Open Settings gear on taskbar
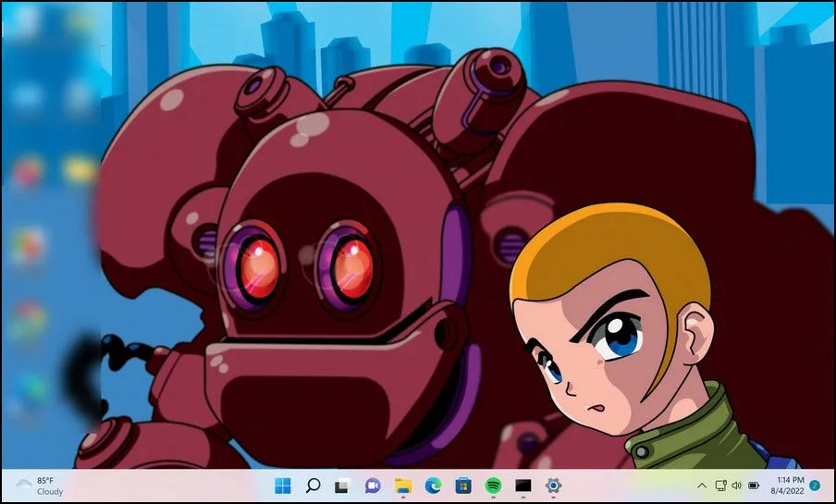Screen dimensions: 836x504 [553, 486]
